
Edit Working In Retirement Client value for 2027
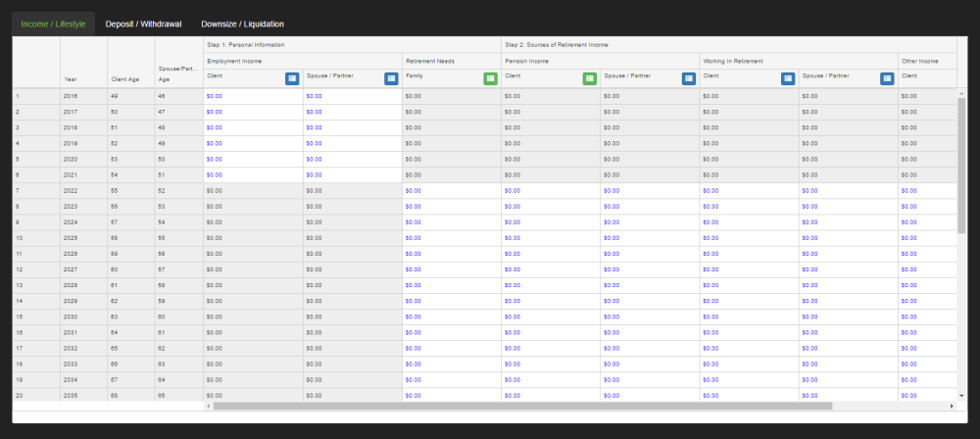coord(749,269)
